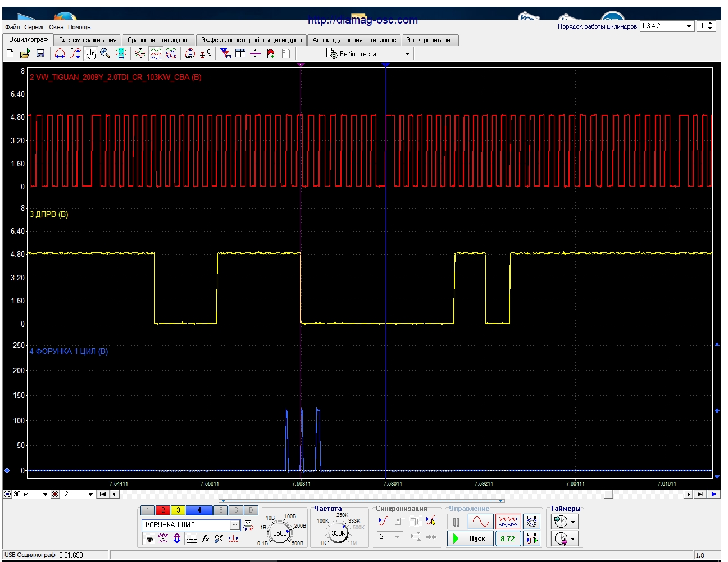Screen dimensions: 728x562
Task: Open the Сервис menu
Action: pos(34,27)
